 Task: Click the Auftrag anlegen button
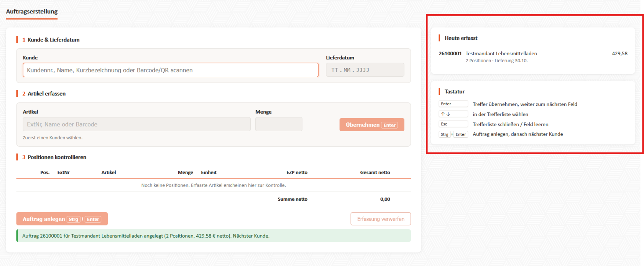tap(62, 219)
